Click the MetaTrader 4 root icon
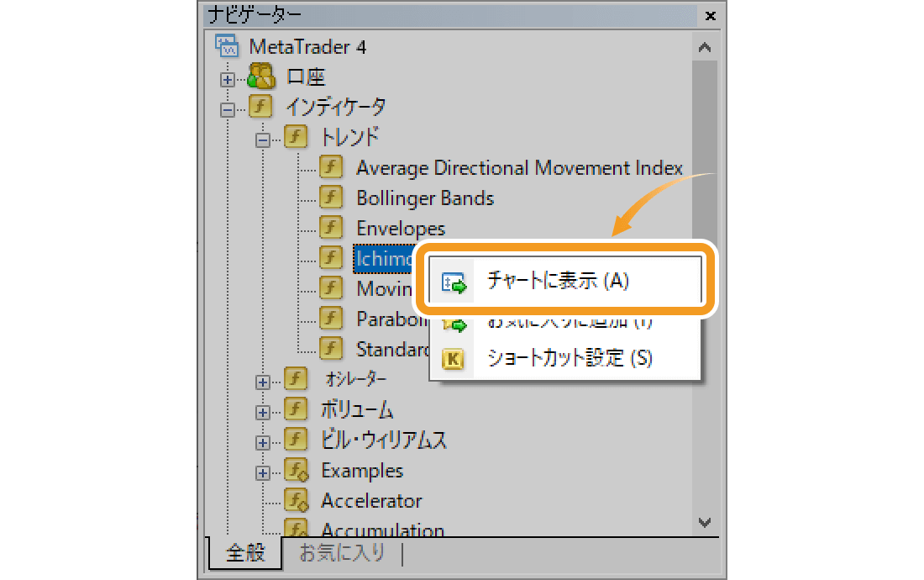This screenshot has height=580, width=924. pos(227,46)
